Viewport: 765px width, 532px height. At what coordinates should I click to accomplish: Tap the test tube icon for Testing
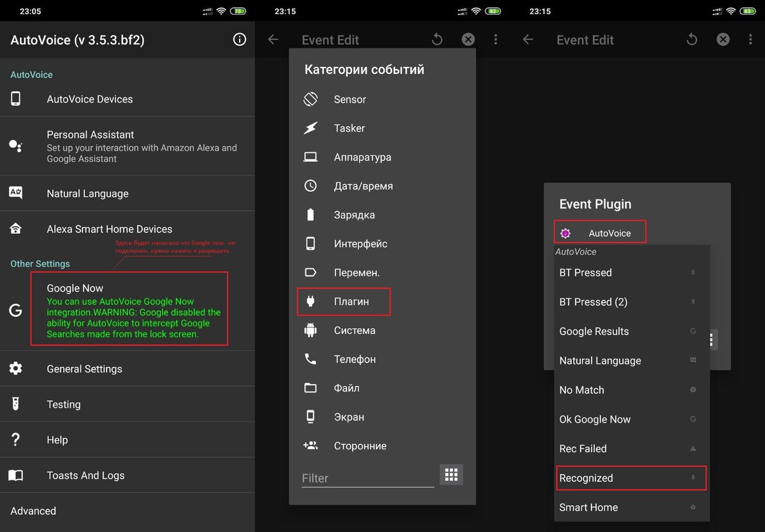(x=15, y=404)
